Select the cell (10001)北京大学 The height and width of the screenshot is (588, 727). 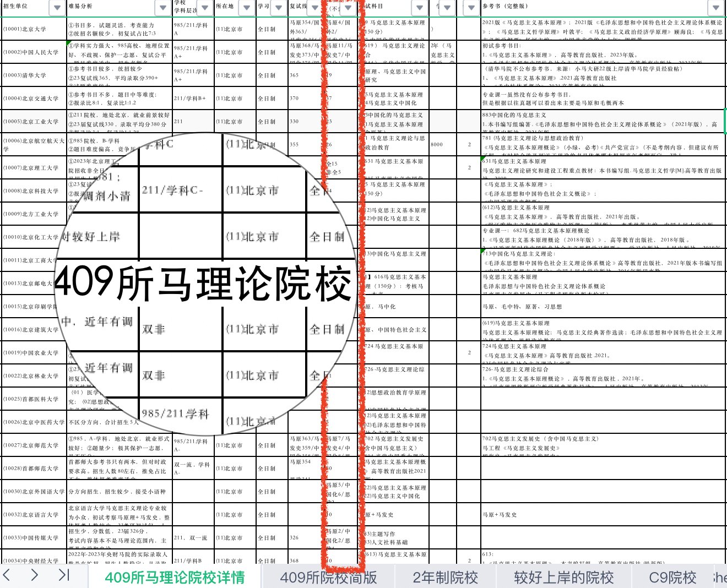pos(34,29)
